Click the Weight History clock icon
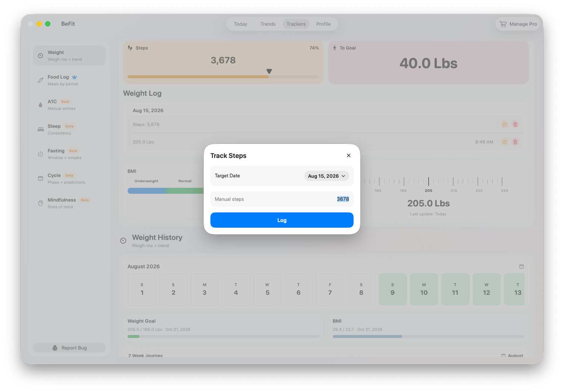The image size is (564, 392). click(x=123, y=241)
